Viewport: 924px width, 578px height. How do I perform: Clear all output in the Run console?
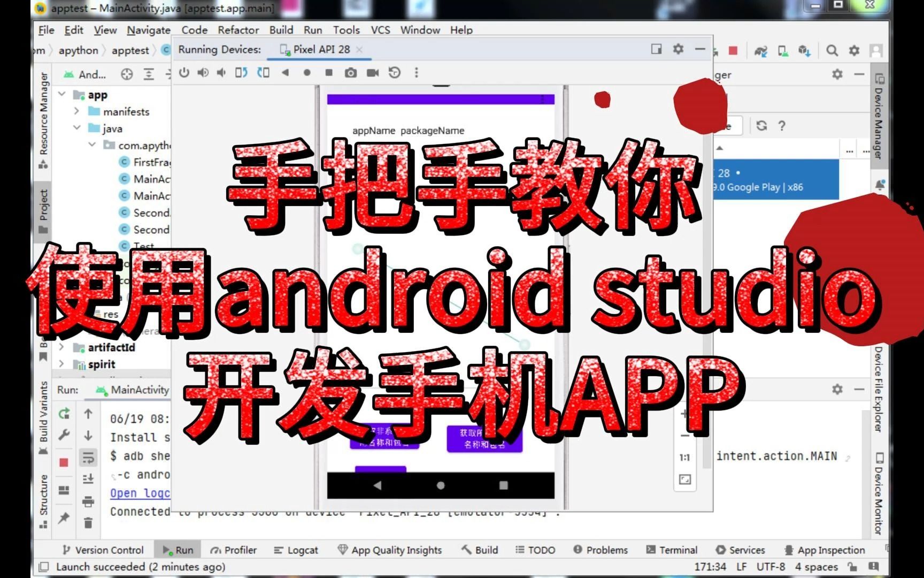(88, 522)
